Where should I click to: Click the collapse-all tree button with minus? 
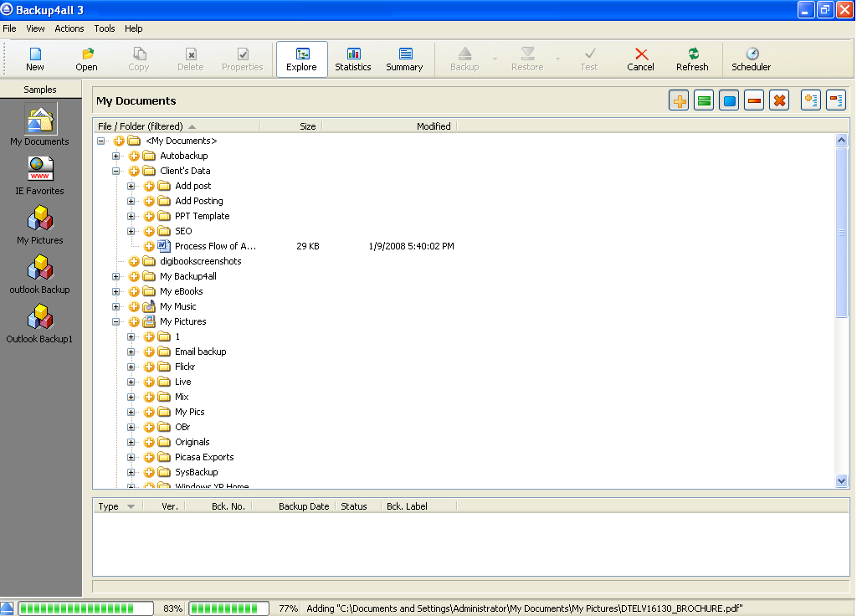pyautogui.click(x=836, y=100)
